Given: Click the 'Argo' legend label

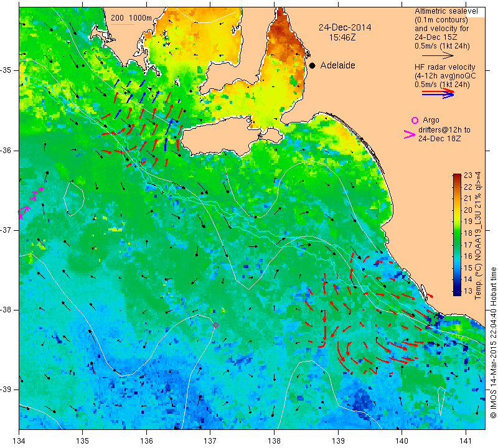Looking at the screenshot, I should (x=431, y=120).
